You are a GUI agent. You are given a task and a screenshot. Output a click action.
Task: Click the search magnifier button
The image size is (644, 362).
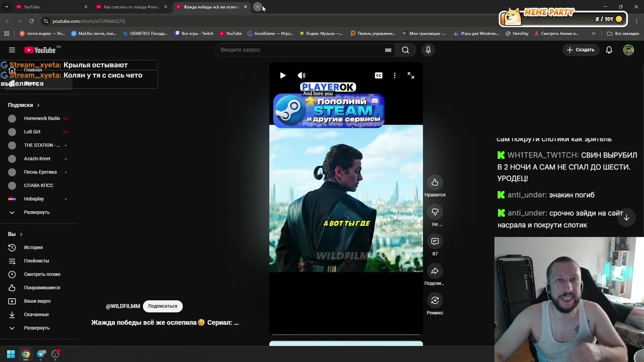tap(406, 50)
